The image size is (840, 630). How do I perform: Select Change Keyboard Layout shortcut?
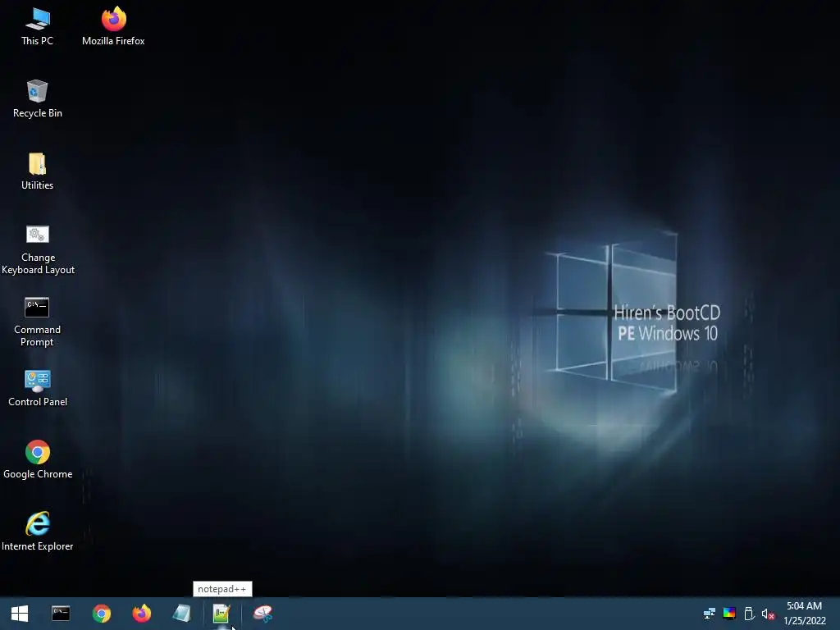tap(38, 249)
